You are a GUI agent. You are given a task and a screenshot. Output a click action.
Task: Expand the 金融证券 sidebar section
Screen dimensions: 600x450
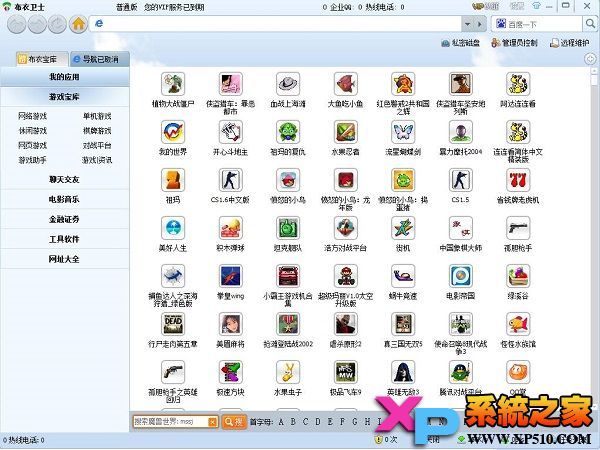(64, 219)
